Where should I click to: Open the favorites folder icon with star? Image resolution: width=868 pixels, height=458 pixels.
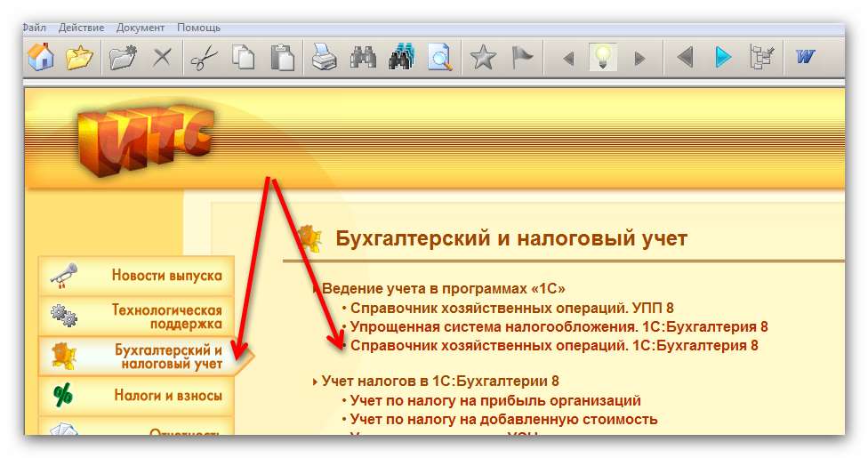(x=79, y=57)
